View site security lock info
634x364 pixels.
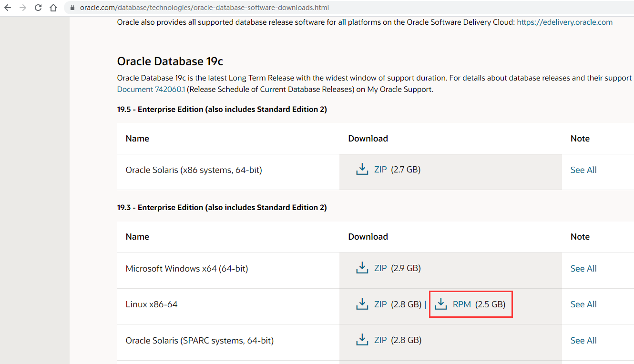pyautogui.click(x=72, y=8)
